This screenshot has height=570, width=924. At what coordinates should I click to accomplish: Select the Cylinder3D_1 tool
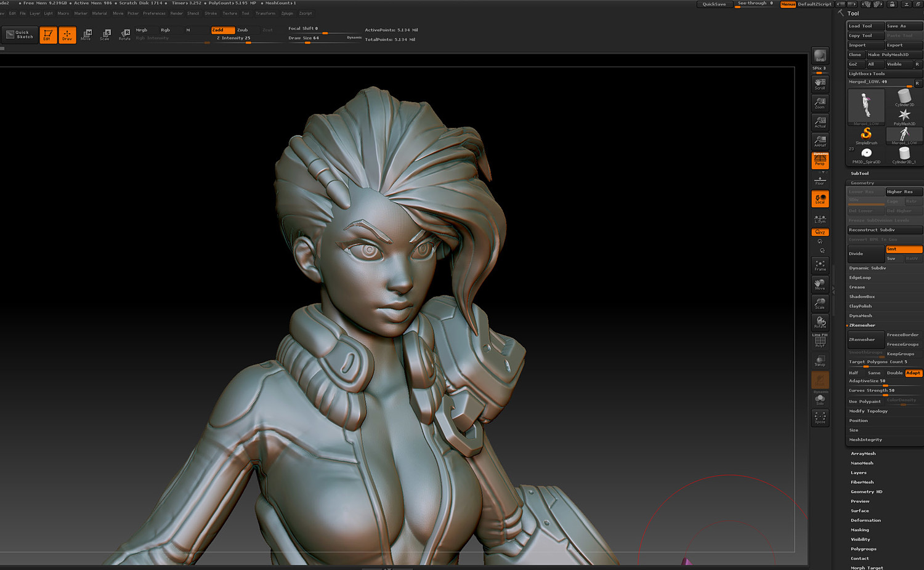tap(904, 155)
